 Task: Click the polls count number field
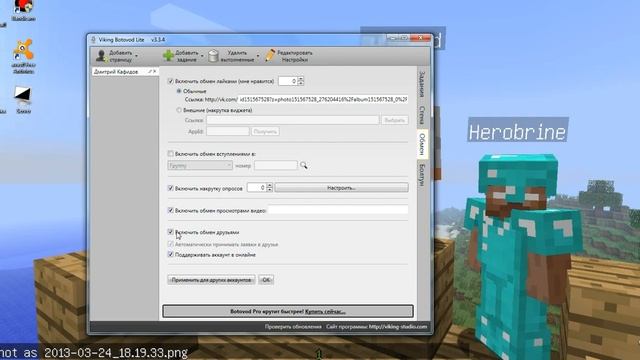pyautogui.click(x=257, y=188)
